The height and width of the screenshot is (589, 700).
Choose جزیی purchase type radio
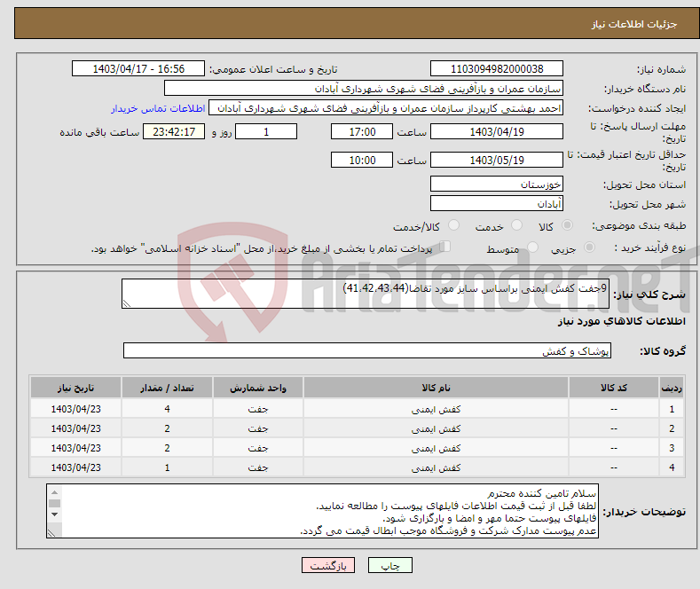click(x=589, y=247)
